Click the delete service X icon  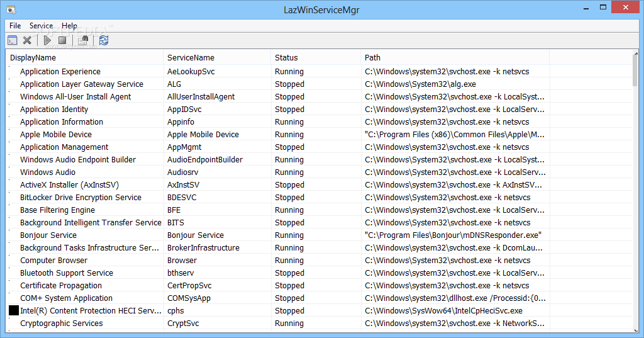click(27, 40)
